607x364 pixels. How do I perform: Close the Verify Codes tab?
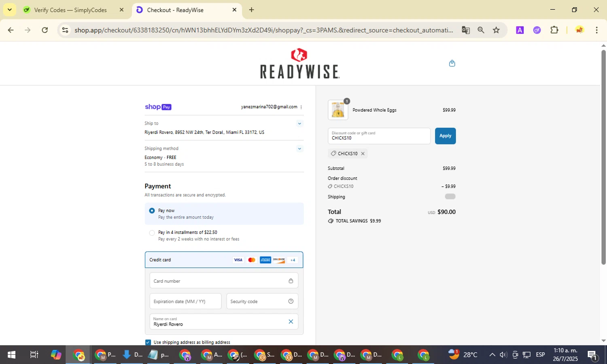pos(121,10)
